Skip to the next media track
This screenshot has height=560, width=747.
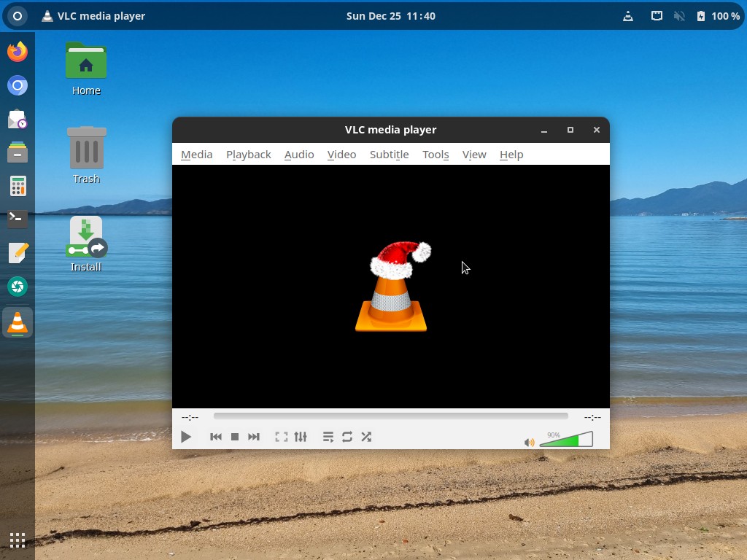click(x=253, y=437)
